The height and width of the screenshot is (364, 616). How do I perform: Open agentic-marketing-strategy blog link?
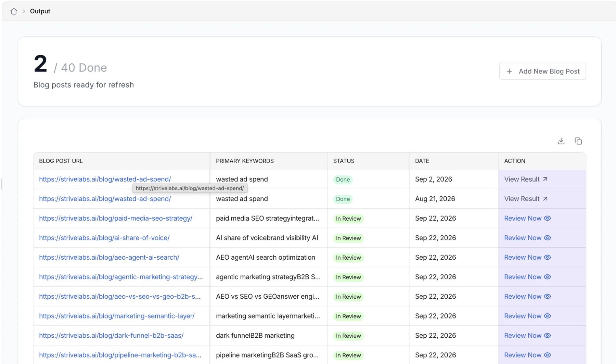[x=121, y=277]
